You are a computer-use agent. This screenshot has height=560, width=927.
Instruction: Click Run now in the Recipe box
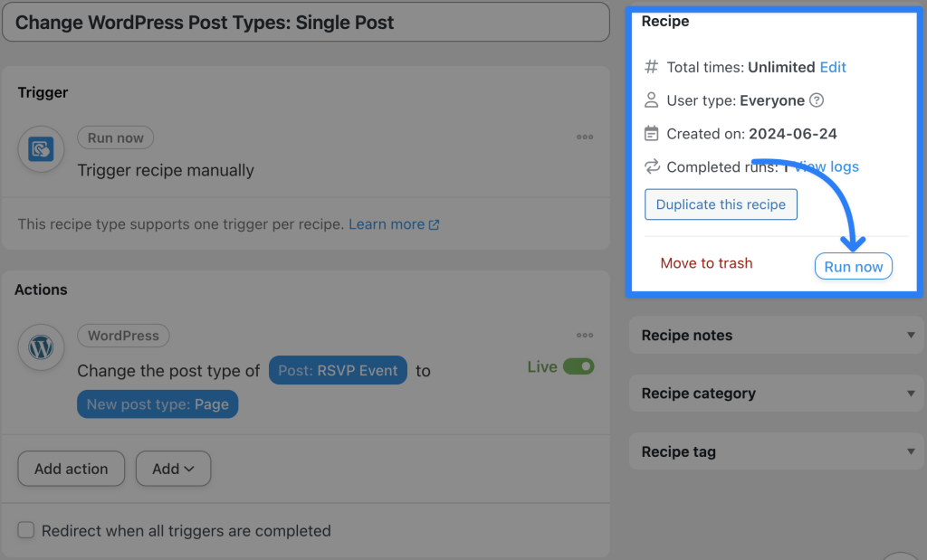point(853,265)
